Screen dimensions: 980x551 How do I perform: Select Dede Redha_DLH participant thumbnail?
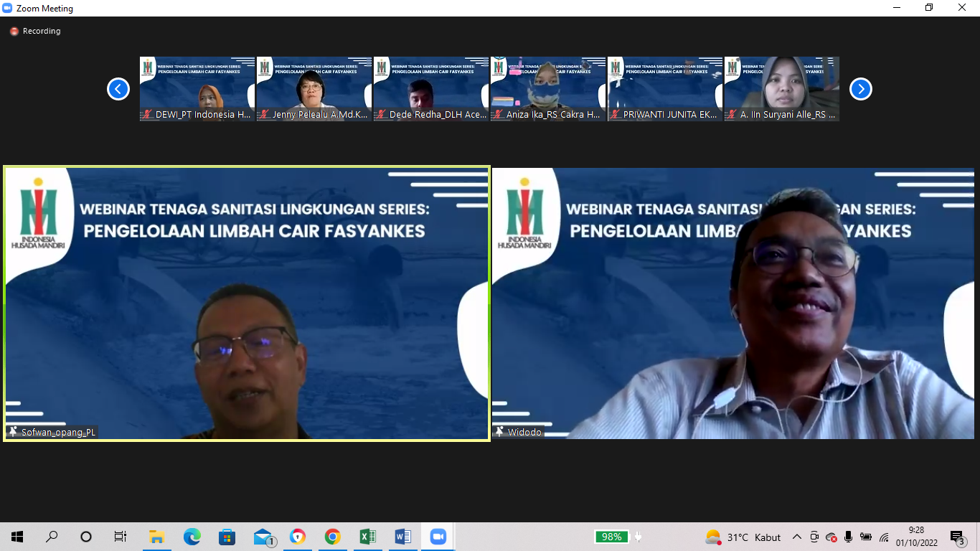coord(431,89)
